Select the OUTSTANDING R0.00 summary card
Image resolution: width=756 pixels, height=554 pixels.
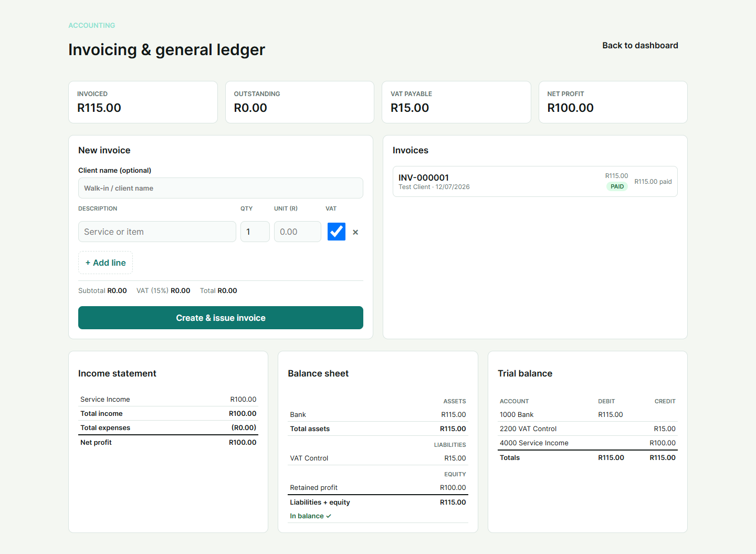pyautogui.click(x=300, y=102)
